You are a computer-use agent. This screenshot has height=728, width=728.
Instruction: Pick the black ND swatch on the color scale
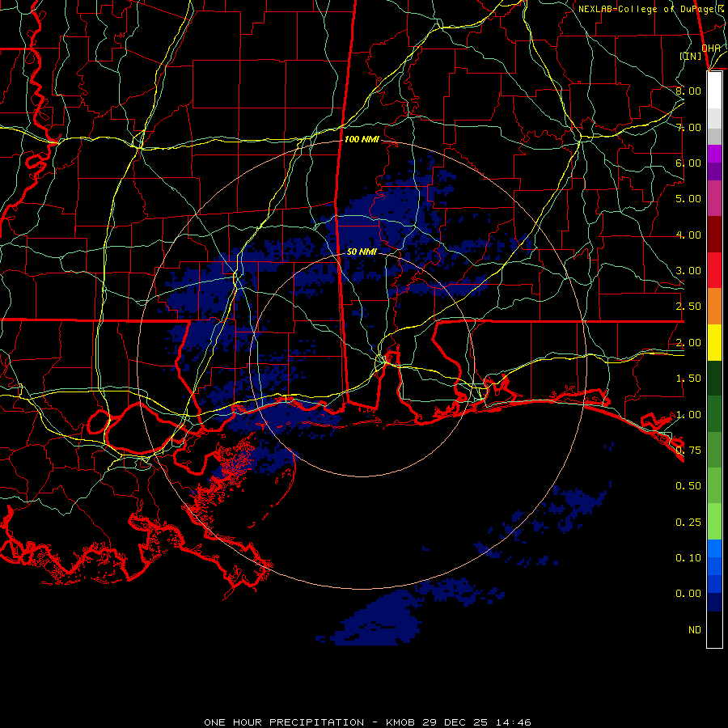point(714,629)
